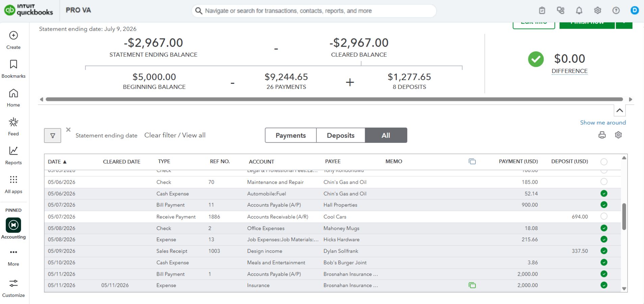Click Clear filter / View all
644x304 pixels.
tap(175, 135)
